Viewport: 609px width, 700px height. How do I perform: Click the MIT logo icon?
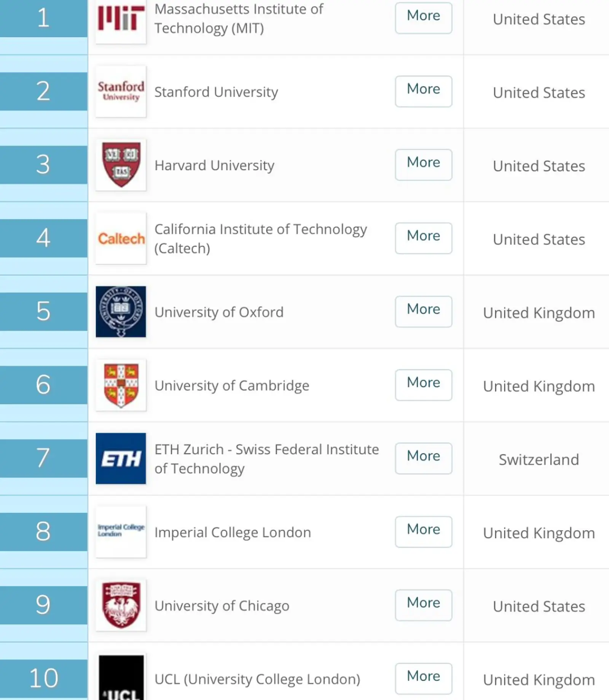[121, 18]
